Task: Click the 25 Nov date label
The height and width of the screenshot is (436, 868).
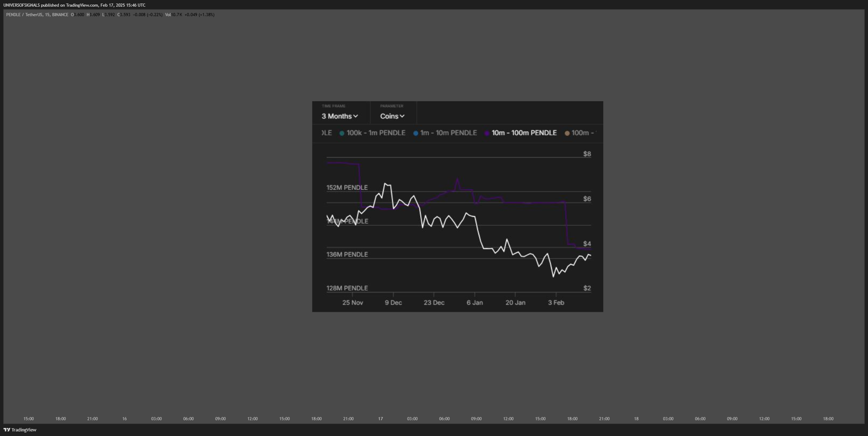Action: [x=353, y=302]
